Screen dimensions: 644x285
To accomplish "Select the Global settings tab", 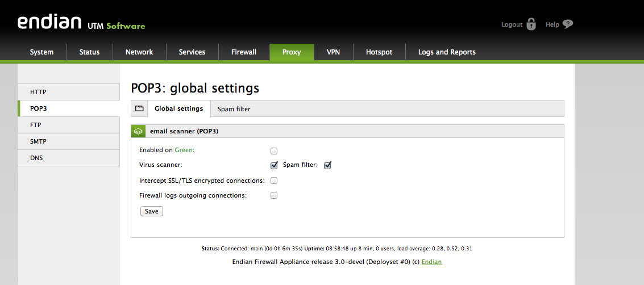I will pos(178,109).
